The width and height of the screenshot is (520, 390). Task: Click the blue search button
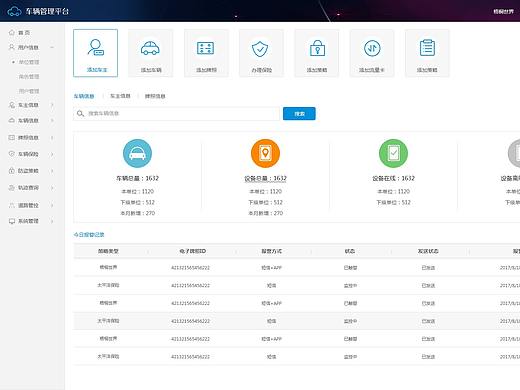(x=299, y=114)
